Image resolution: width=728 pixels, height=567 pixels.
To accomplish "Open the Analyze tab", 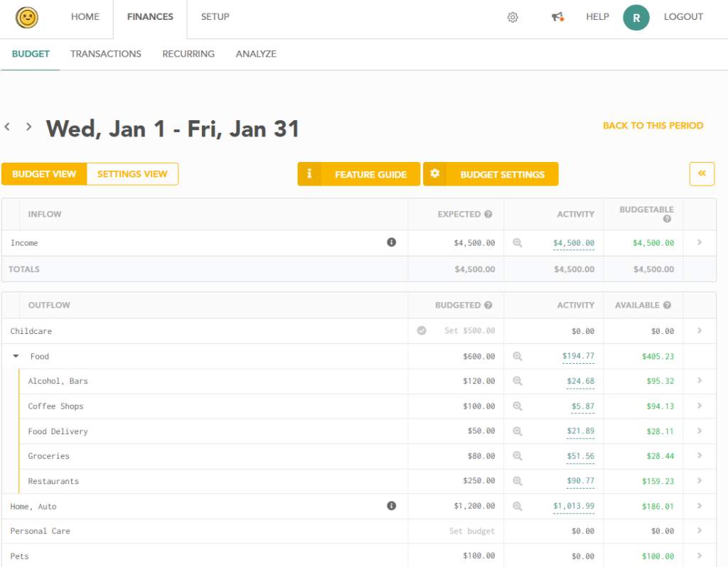I will coord(256,53).
